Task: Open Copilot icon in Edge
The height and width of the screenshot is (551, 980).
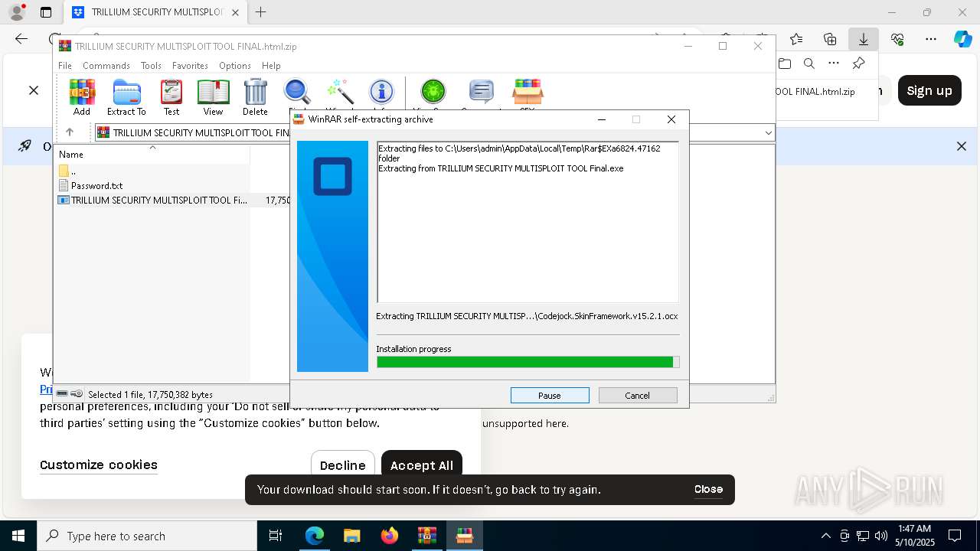Action: [x=962, y=39]
